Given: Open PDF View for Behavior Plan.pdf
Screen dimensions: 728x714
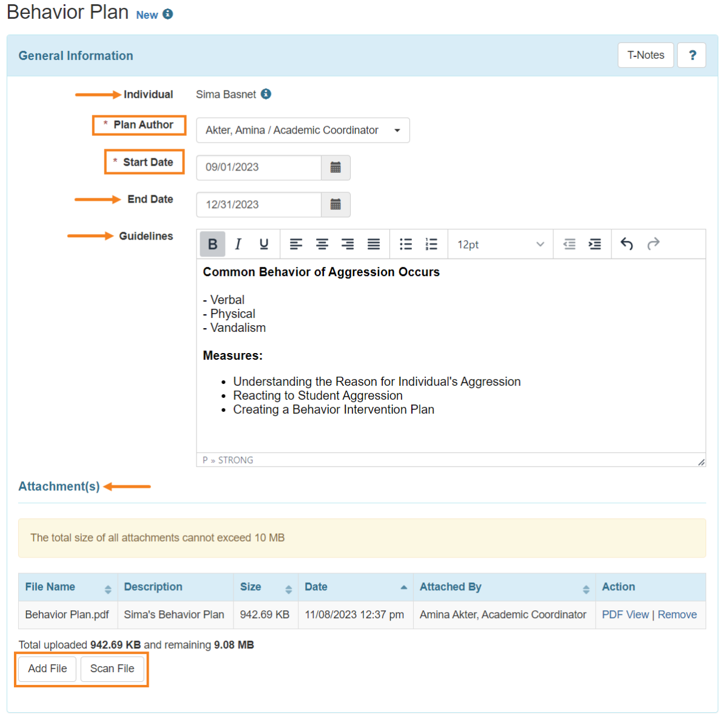Looking at the screenshot, I should pos(625,615).
